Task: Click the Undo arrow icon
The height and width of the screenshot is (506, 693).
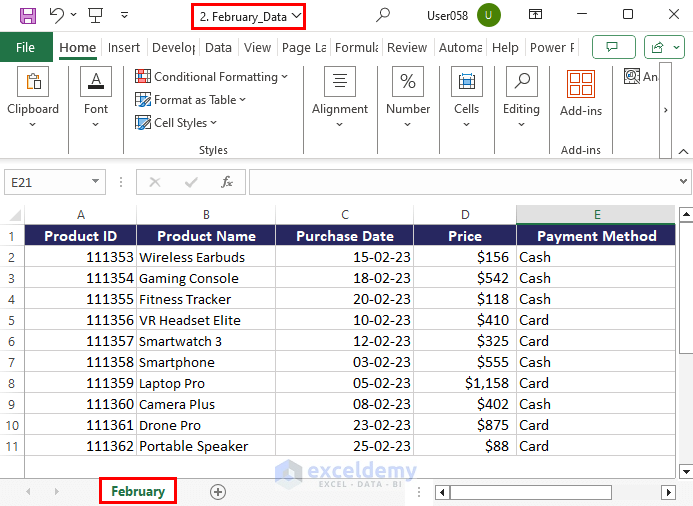Action: (x=57, y=15)
